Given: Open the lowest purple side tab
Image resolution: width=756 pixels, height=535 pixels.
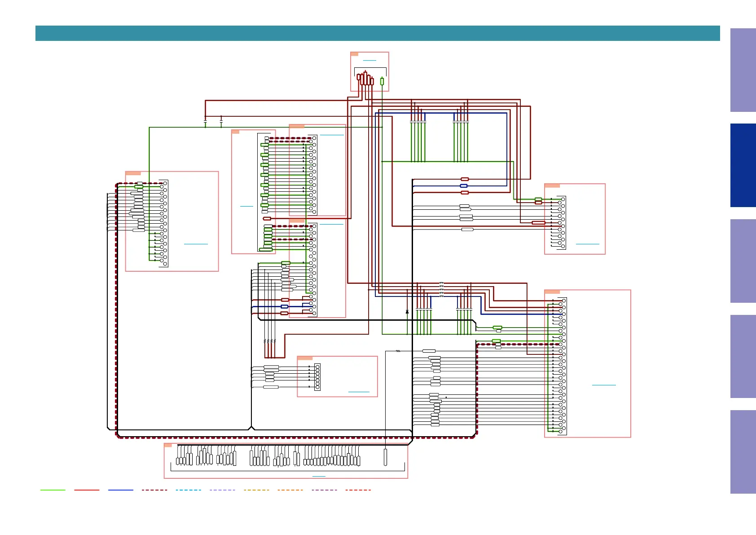Looking at the screenshot, I should coord(743,452).
